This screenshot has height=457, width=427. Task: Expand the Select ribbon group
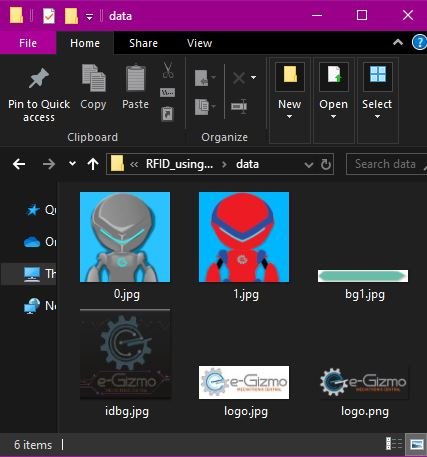(x=378, y=100)
